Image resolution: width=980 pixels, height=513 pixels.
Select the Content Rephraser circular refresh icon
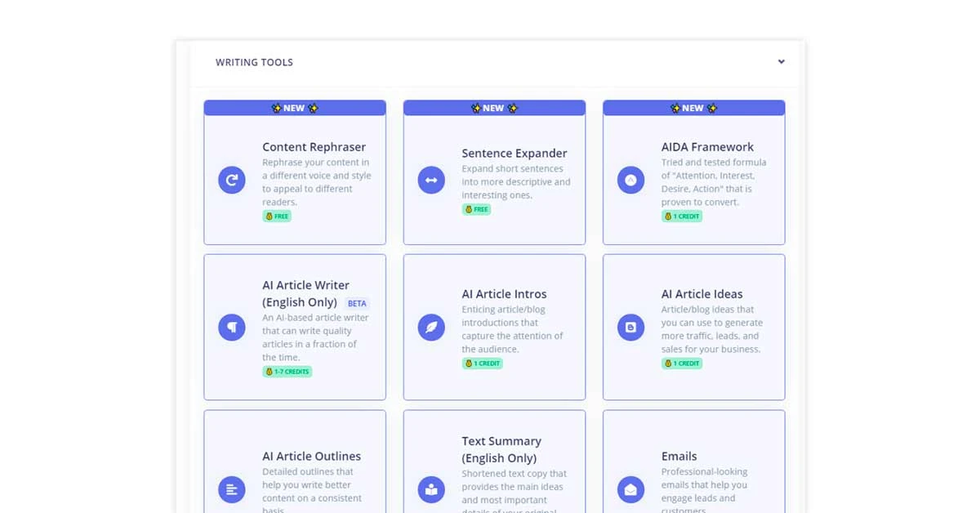tap(231, 180)
